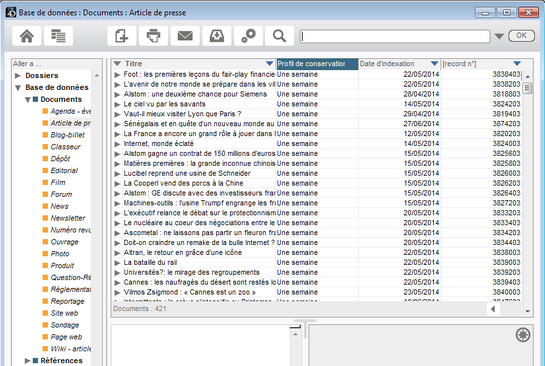
Task: Create a new document with plus icon
Action: click(x=122, y=36)
